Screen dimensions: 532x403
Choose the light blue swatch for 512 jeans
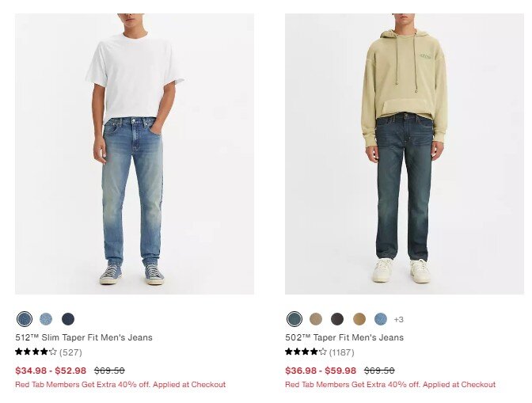pos(46,319)
